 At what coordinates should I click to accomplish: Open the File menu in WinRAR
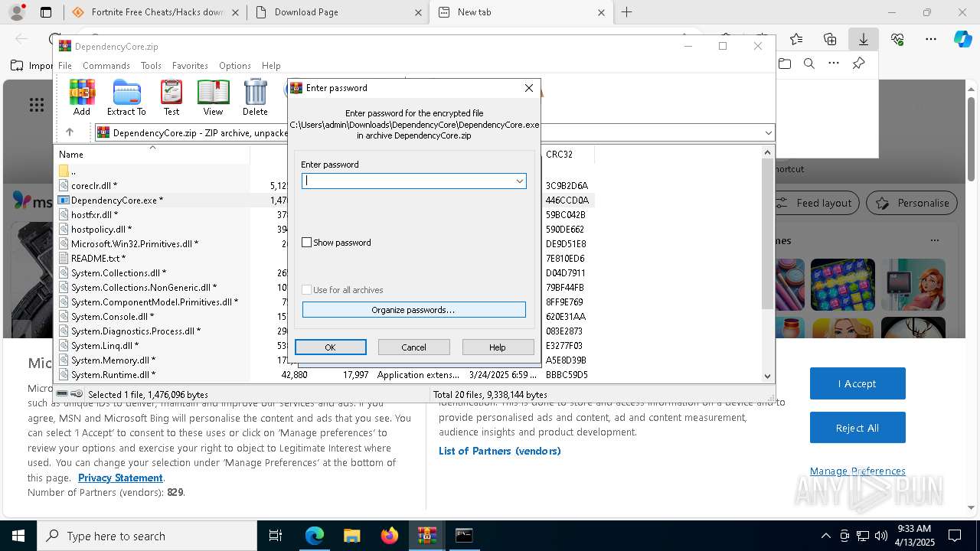point(65,66)
